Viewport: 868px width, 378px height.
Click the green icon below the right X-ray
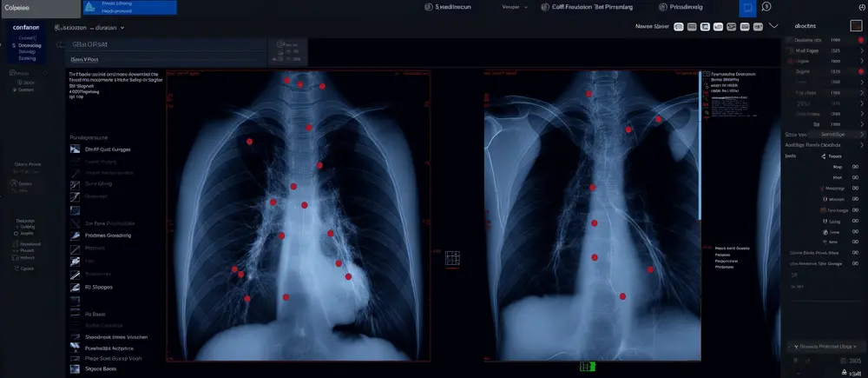point(587,367)
